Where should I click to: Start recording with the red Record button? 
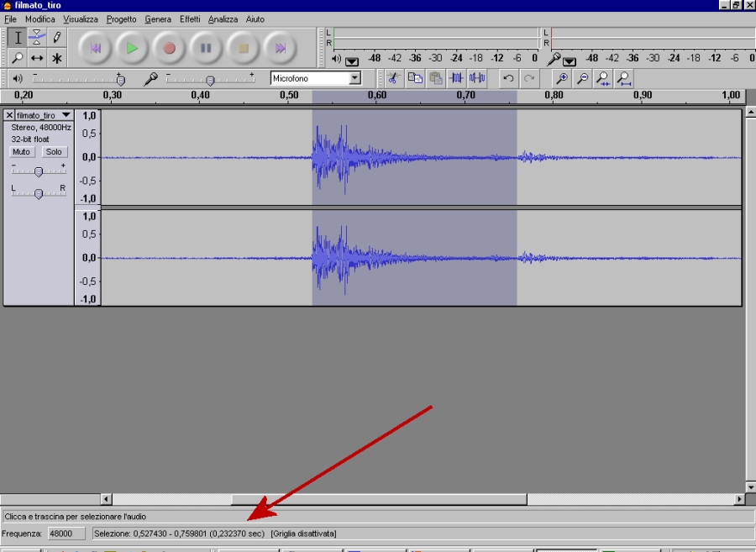pos(169,48)
